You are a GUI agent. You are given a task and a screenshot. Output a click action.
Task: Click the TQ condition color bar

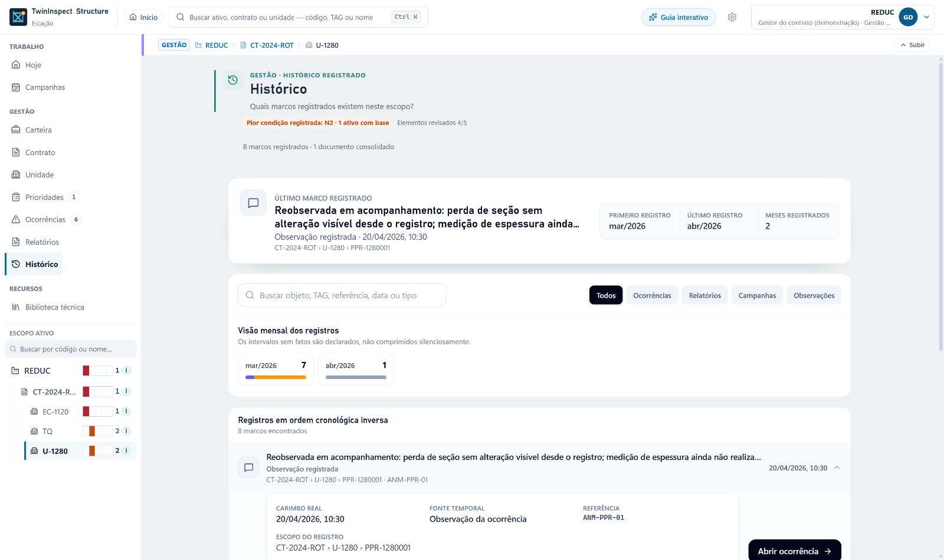tap(98, 431)
